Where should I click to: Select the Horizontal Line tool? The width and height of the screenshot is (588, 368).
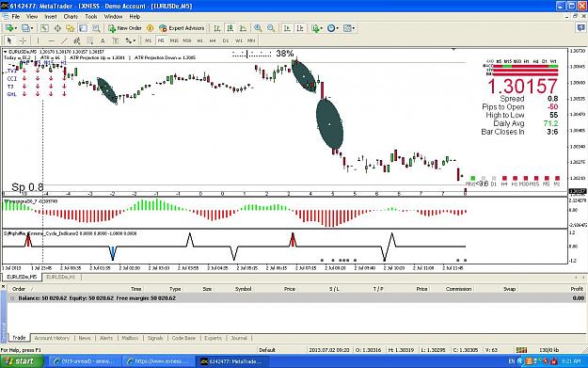(52, 40)
